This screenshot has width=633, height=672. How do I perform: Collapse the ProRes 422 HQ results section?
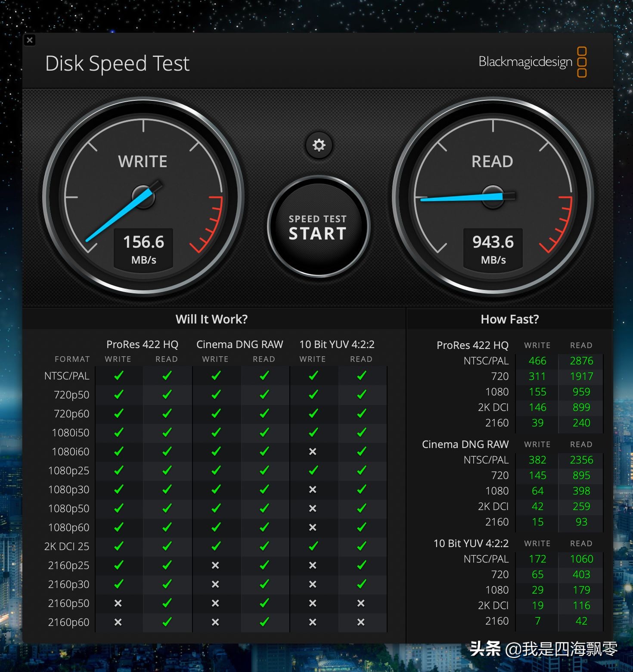click(x=472, y=345)
